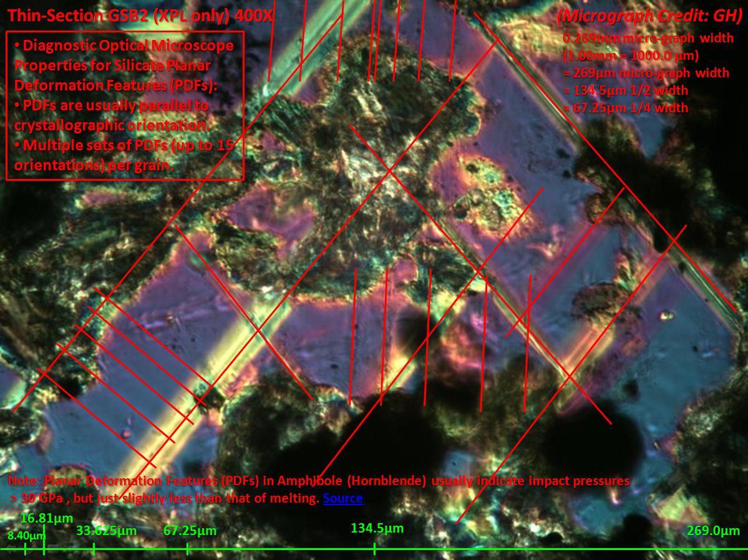Open the blue Source hyperlink
748x560 pixels.
coord(342,498)
